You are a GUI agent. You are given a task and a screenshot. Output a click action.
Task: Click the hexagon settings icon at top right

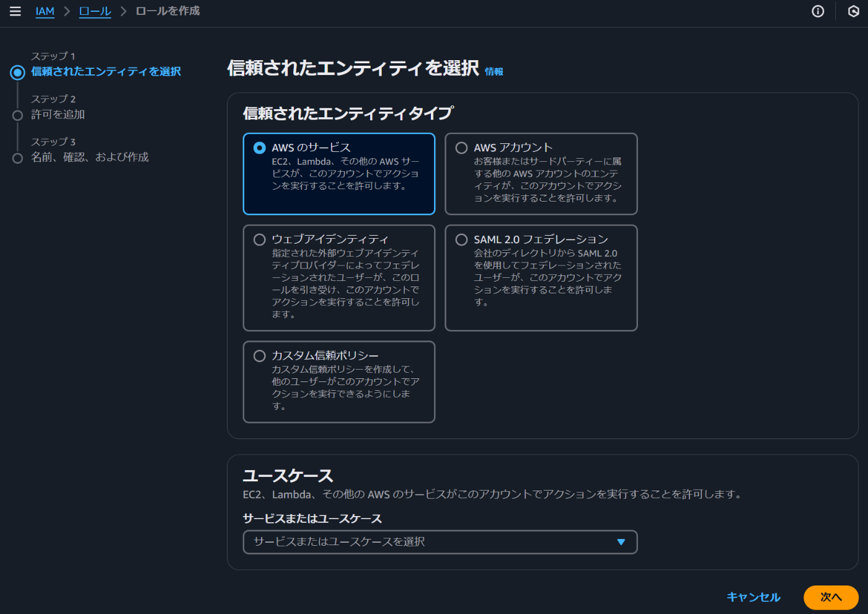854,11
